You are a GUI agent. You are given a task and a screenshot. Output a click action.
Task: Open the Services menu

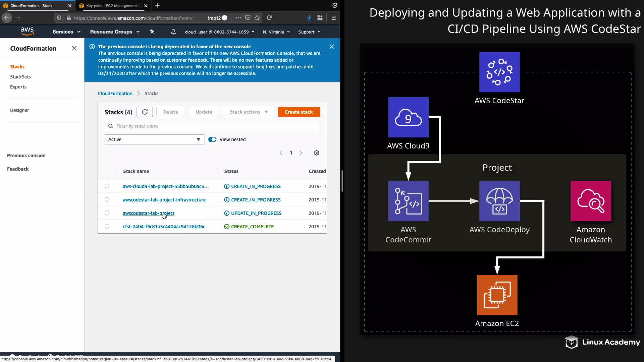66,32
